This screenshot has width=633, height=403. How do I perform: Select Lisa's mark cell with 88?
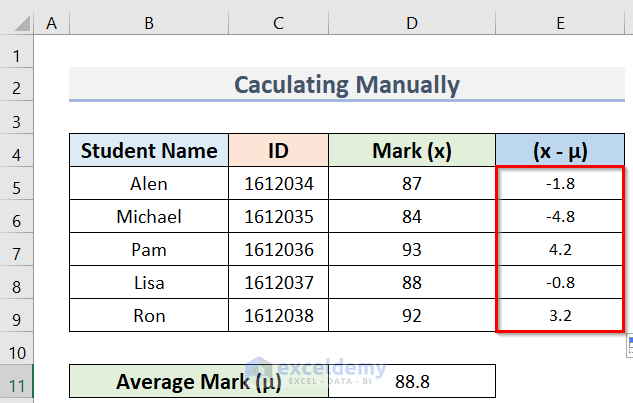411,283
